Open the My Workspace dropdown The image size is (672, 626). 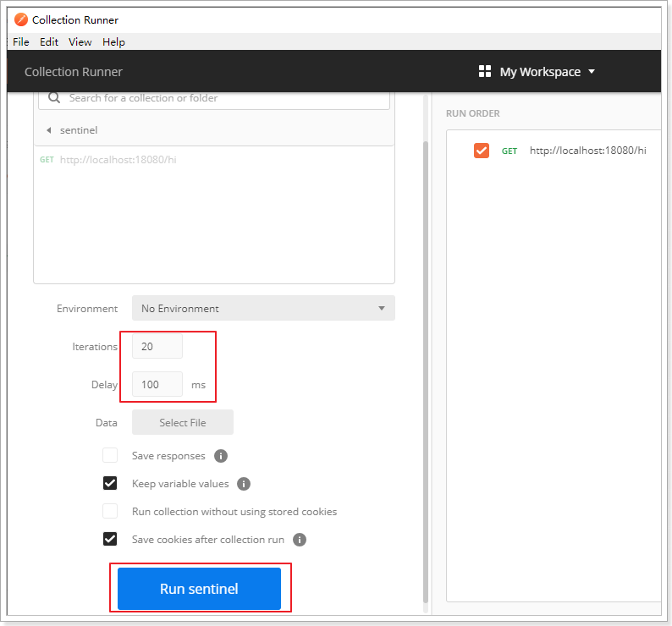coord(537,72)
